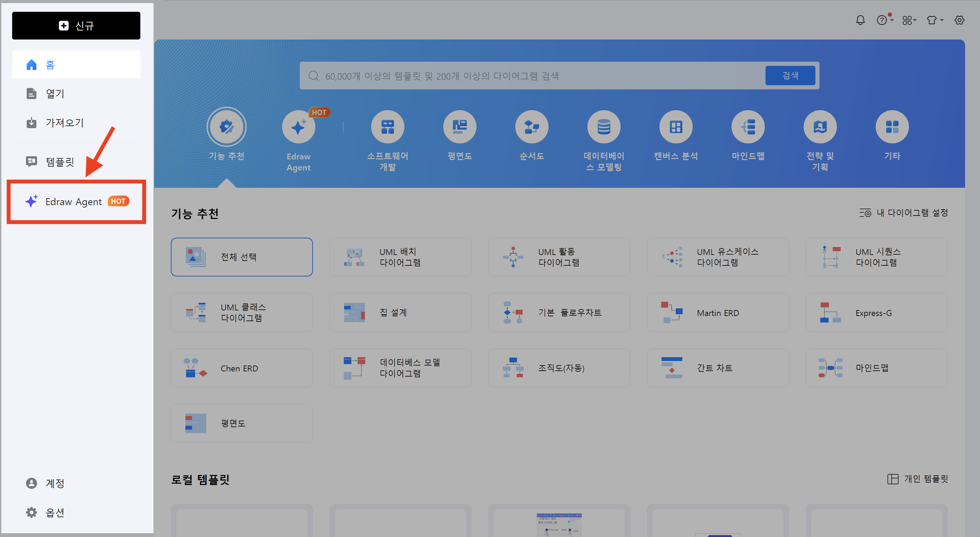980x537 pixels.
Task: Select the 마인드맵 category icon
Action: 747,127
